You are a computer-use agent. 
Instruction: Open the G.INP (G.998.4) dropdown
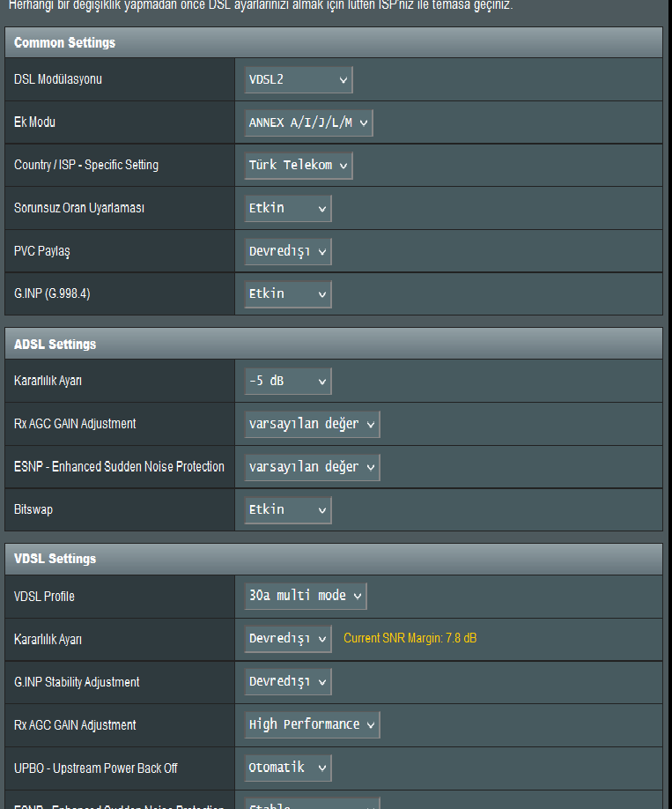pos(288,293)
